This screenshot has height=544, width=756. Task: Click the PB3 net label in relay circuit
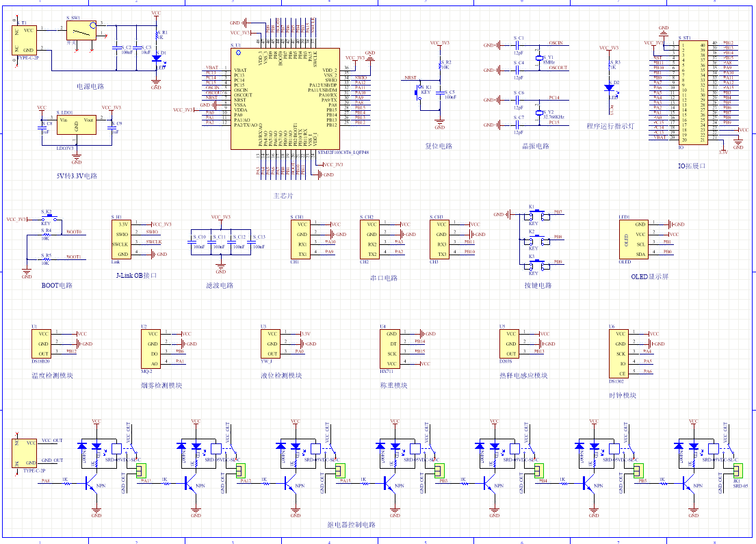pos(443,481)
